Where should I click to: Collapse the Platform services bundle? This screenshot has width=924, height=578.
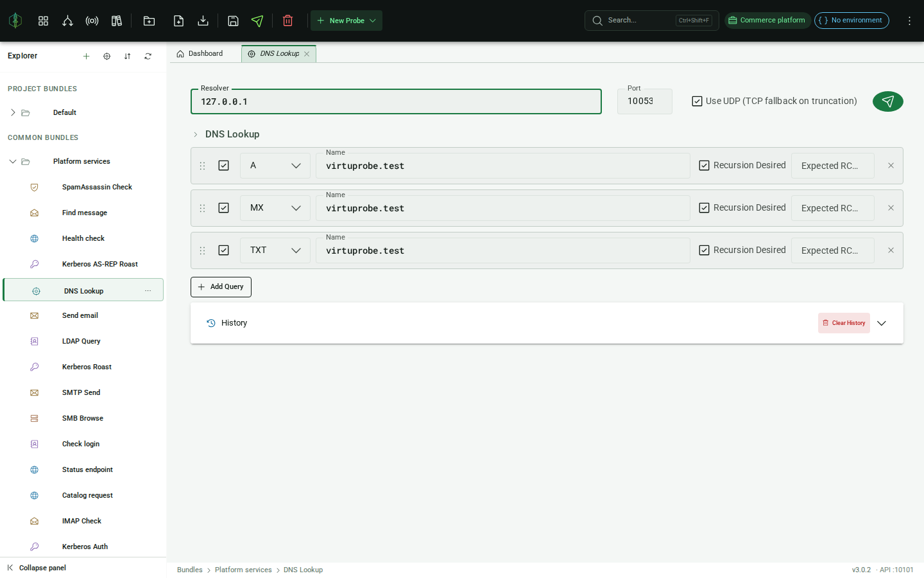tap(13, 161)
